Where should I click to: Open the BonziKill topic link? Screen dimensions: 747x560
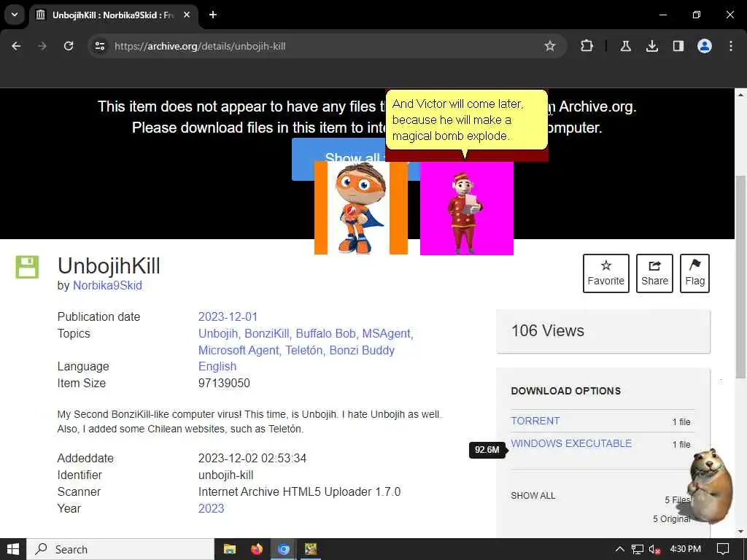point(267,333)
